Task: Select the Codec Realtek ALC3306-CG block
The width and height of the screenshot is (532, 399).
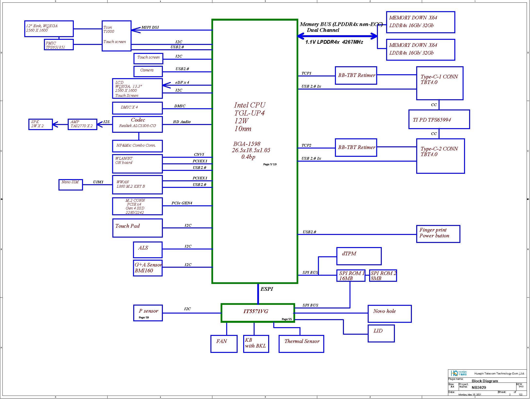Action: (x=137, y=125)
